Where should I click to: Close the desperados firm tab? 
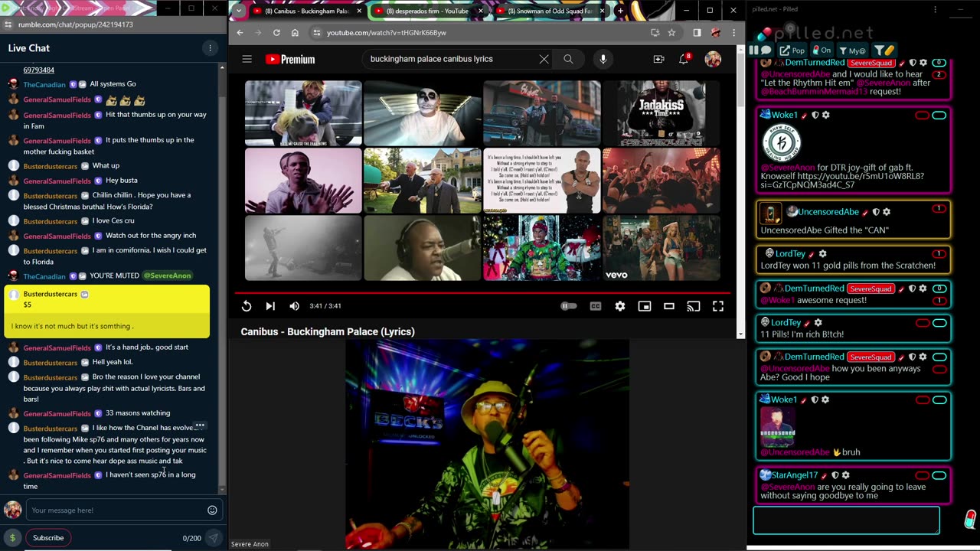(481, 11)
